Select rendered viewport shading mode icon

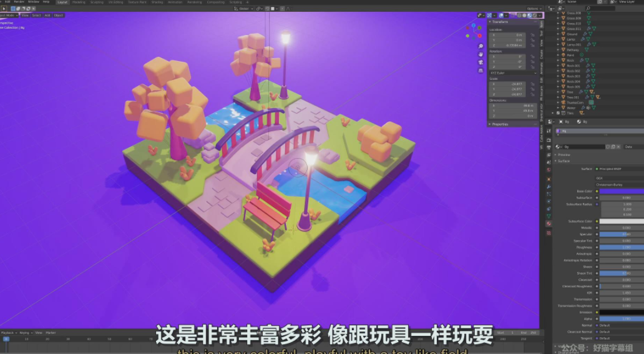535,16
